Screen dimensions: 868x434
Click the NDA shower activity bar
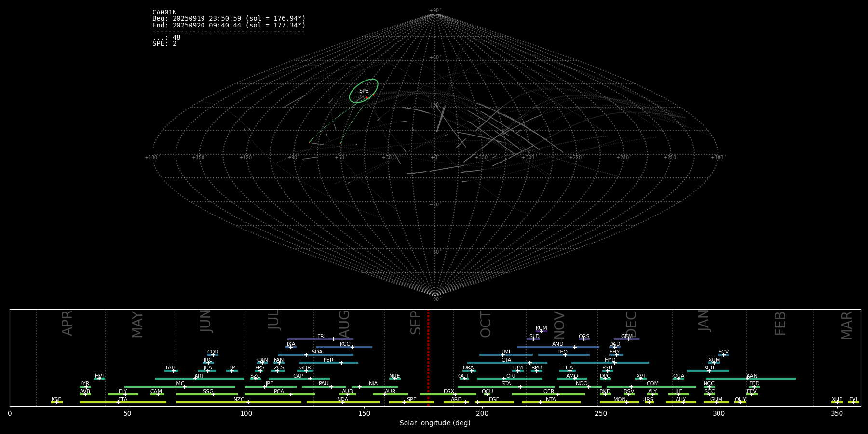343,402
